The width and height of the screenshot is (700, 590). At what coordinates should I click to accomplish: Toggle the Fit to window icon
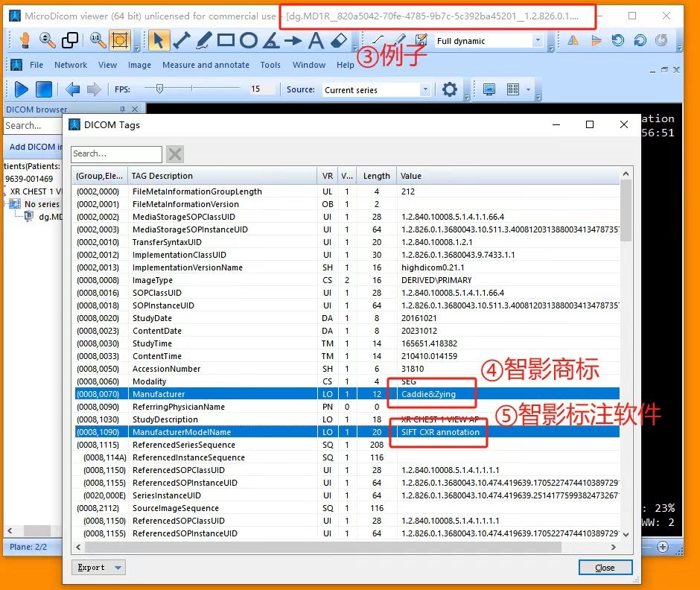point(120,40)
